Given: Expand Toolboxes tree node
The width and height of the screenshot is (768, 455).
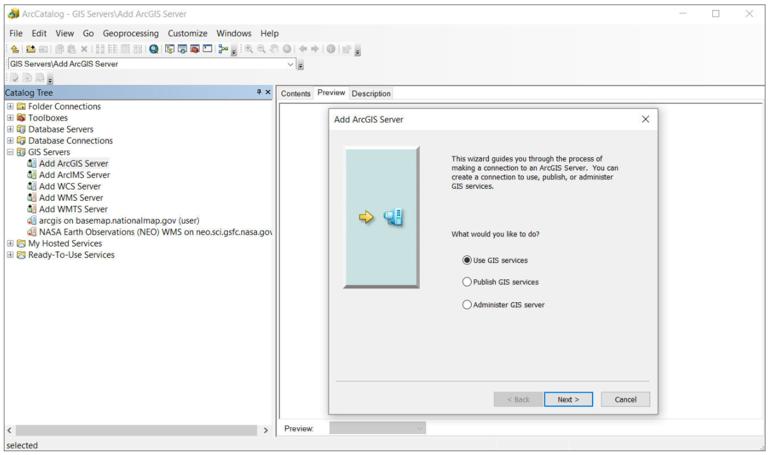Looking at the screenshot, I should pos(10,118).
